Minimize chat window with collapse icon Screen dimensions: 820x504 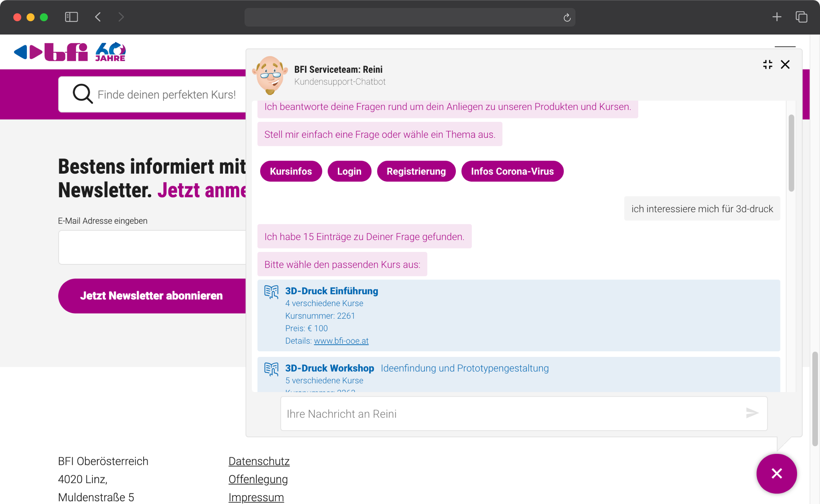click(767, 64)
